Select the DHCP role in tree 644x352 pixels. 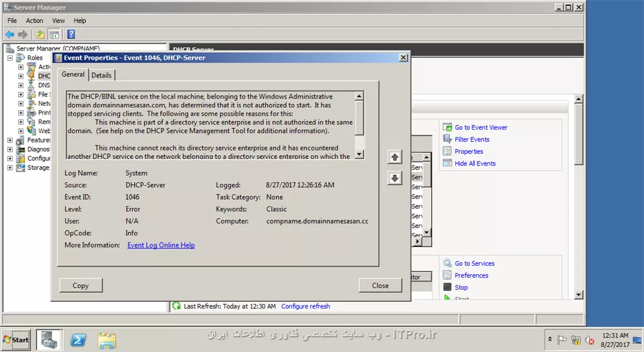point(44,76)
